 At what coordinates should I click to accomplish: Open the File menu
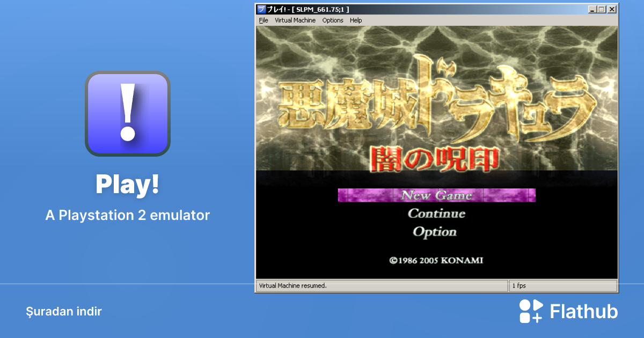pos(264,20)
